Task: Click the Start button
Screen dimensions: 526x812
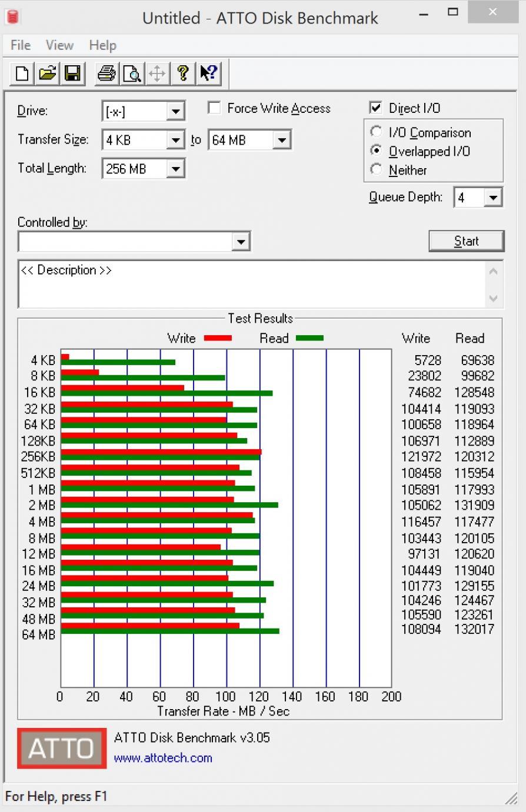Action: click(466, 241)
